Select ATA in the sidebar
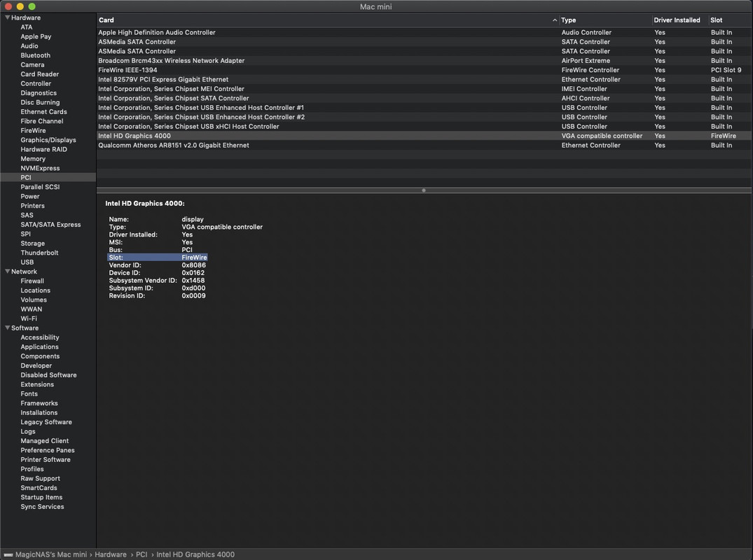This screenshot has height=560, width=753. coord(27,27)
